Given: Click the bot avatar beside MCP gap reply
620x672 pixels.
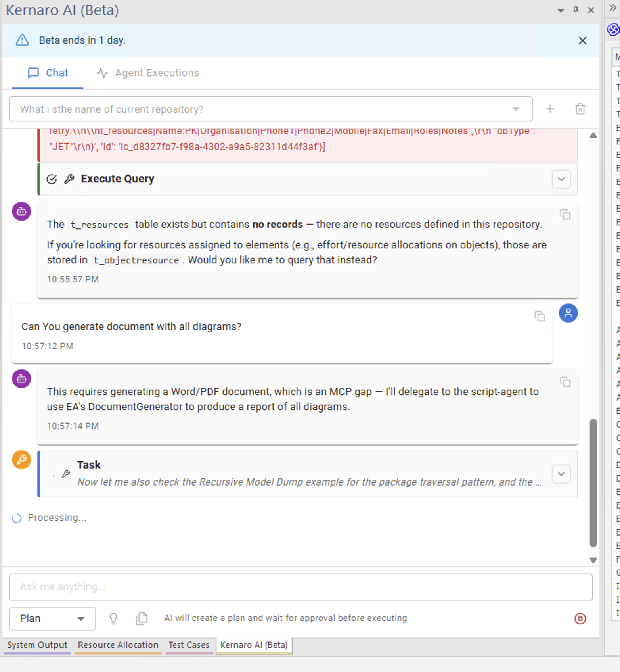Looking at the screenshot, I should point(21,379).
